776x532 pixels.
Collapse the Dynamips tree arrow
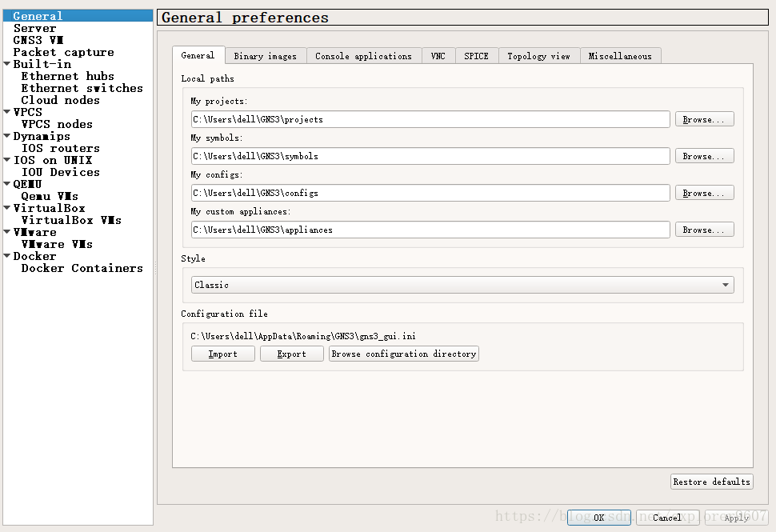7,135
